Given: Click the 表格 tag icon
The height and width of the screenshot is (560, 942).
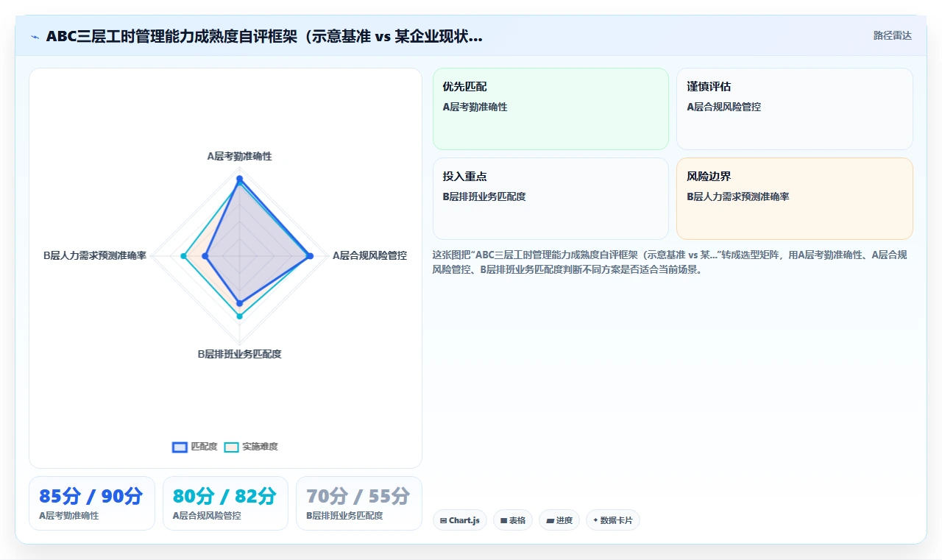Looking at the screenshot, I should (503, 520).
